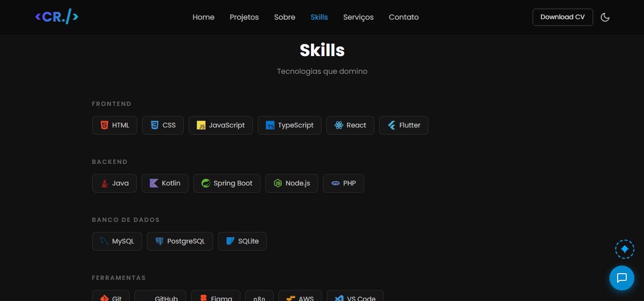Viewport: 644px width, 301px height.
Task: Click the FERRAMENTAS category heading
Action: pyautogui.click(x=119, y=278)
